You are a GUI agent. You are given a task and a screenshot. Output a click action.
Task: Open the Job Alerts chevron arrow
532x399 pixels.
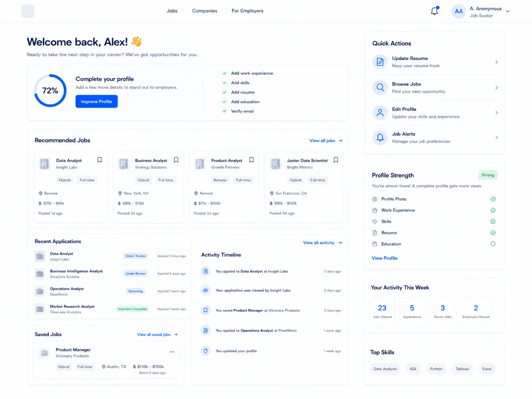coord(496,137)
